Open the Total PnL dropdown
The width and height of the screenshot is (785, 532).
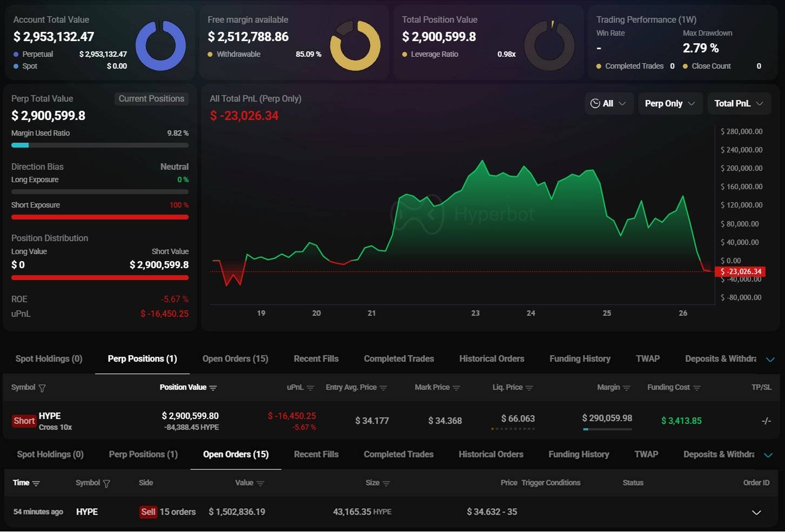click(739, 104)
